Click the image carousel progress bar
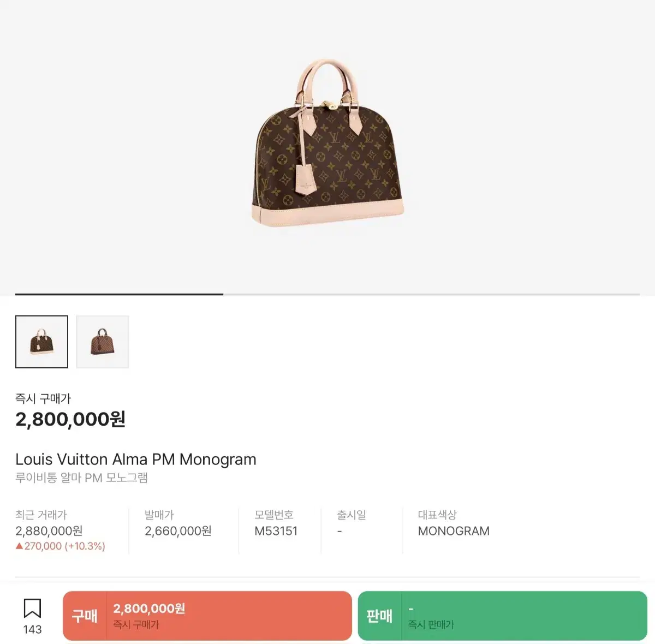The height and width of the screenshot is (644, 655). click(x=327, y=294)
